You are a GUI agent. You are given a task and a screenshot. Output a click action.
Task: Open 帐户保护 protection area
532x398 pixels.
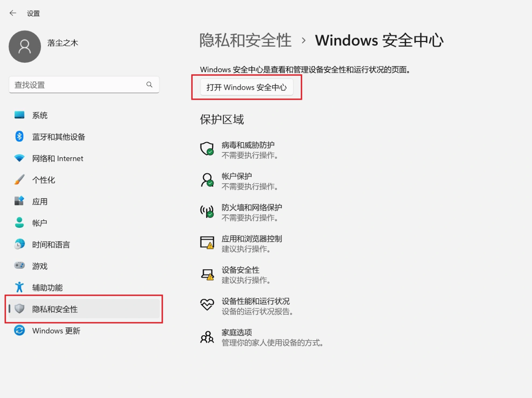tap(239, 181)
